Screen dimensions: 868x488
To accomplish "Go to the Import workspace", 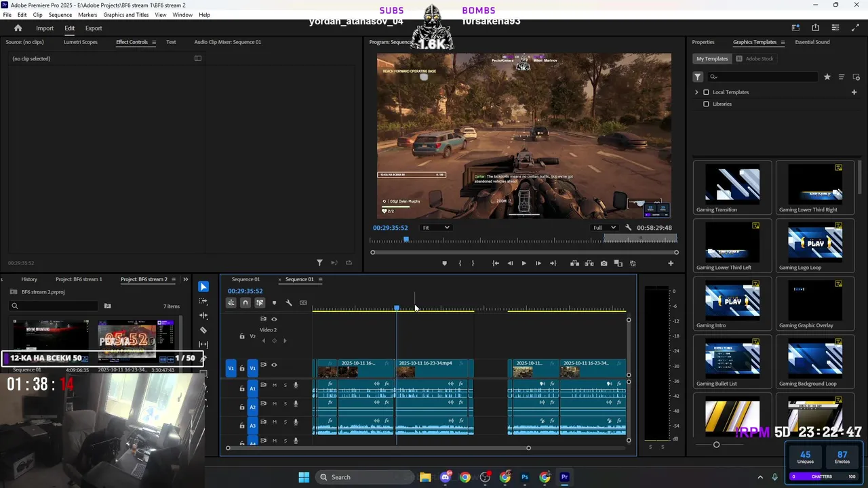I will (x=45, y=28).
